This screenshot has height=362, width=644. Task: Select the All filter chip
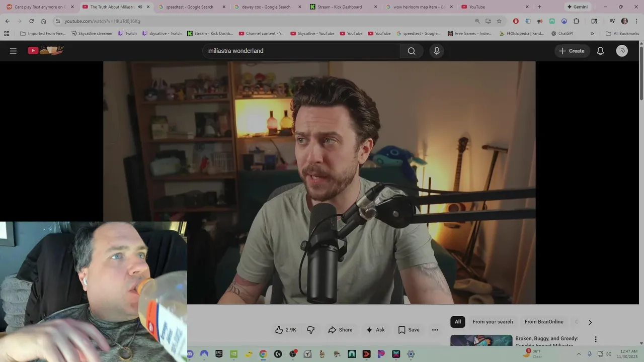(458, 322)
